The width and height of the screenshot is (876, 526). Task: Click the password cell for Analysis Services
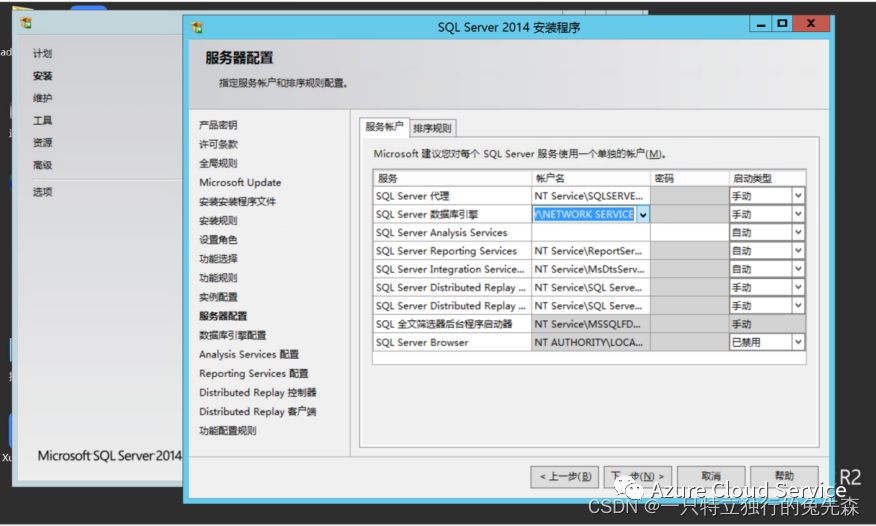[689, 232]
